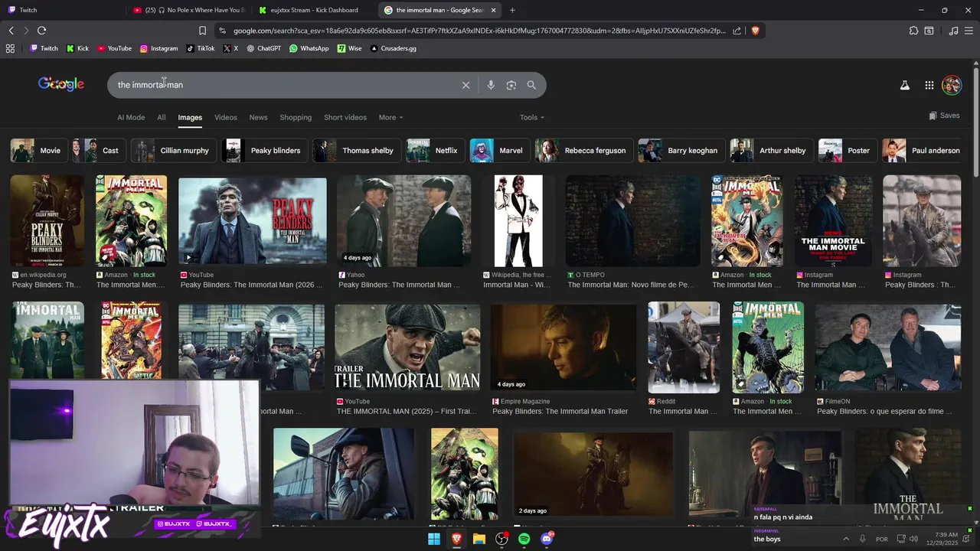This screenshot has height=551, width=980.
Task: Click the magnifier search button
Action: (531, 85)
